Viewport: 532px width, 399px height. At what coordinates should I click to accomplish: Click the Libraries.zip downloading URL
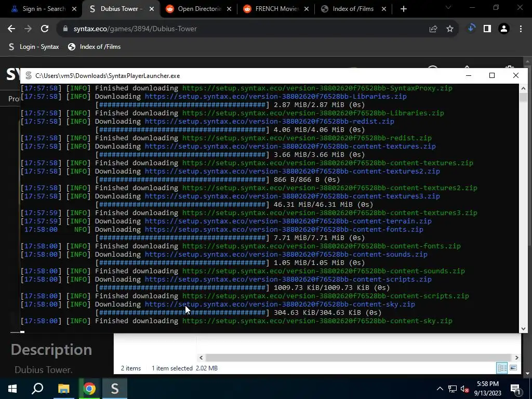pos(275,96)
